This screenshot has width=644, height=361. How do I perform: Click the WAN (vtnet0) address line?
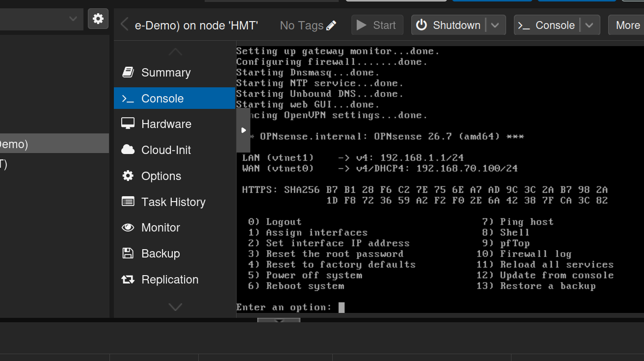tap(380, 169)
